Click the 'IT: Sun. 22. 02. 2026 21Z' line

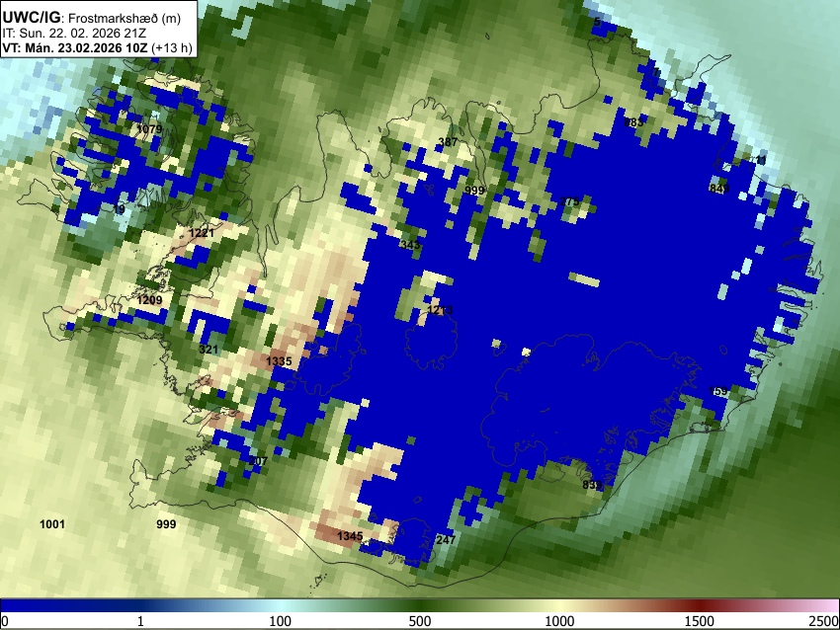tap(74, 34)
